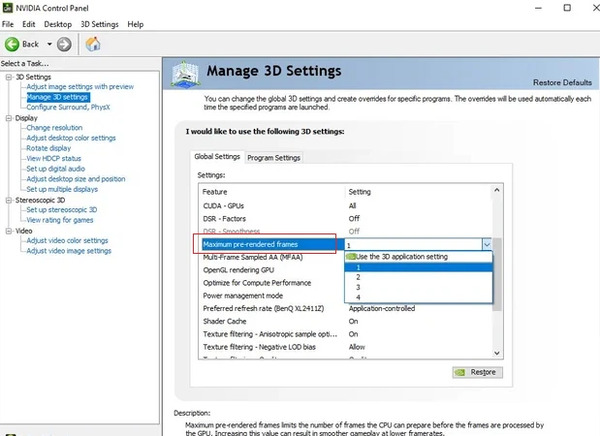Click the settings list scrollbar thumb

pos(497,274)
